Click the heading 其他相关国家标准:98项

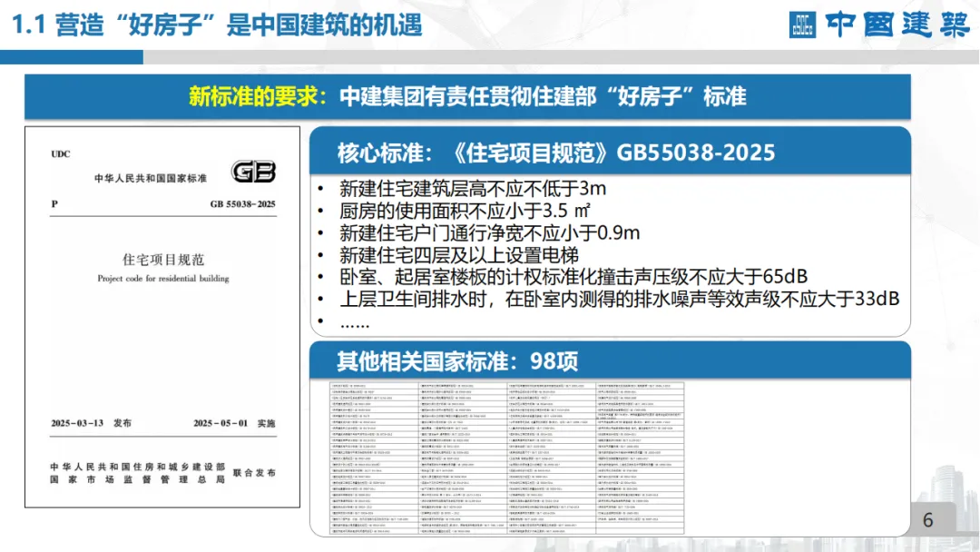coord(457,361)
